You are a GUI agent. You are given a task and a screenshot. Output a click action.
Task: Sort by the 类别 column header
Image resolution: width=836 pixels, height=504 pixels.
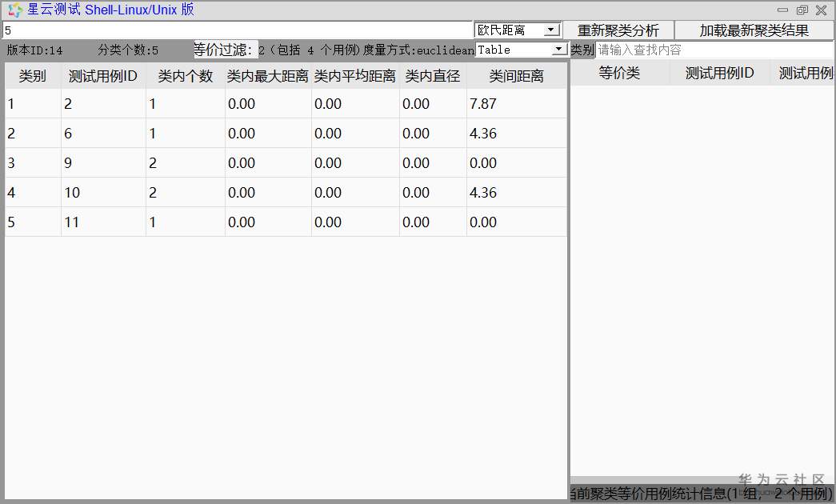tap(33, 76)
